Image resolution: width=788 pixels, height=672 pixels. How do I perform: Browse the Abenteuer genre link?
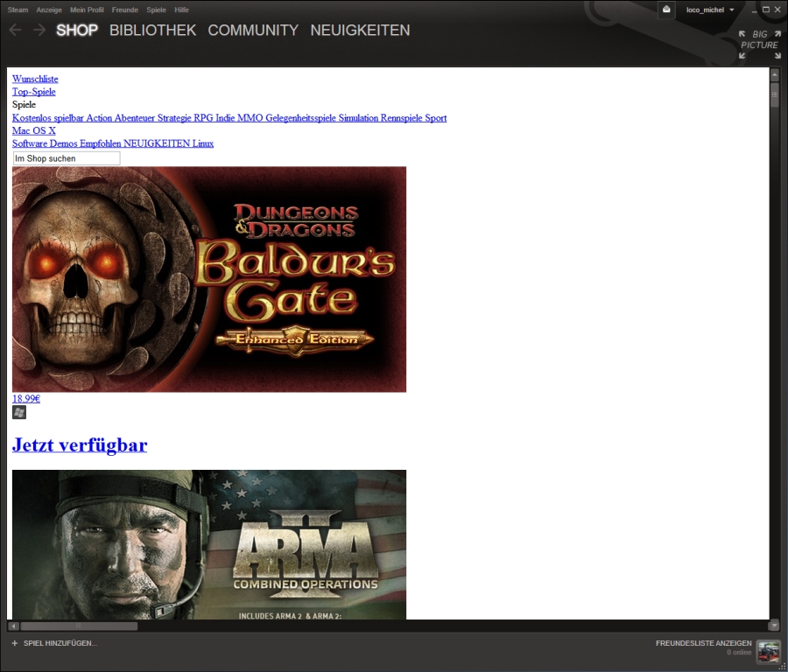(x=135, y=118)
